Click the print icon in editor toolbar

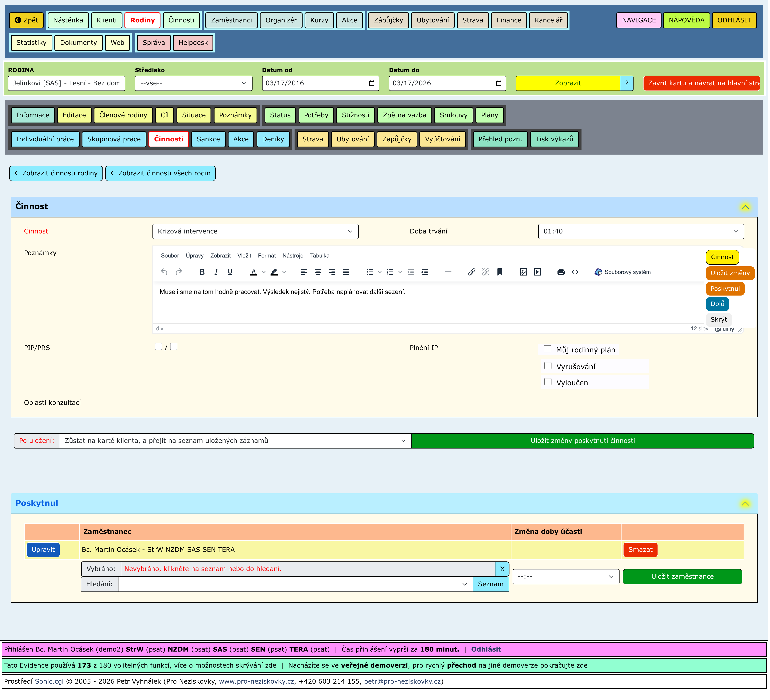(x=561, y=272)
